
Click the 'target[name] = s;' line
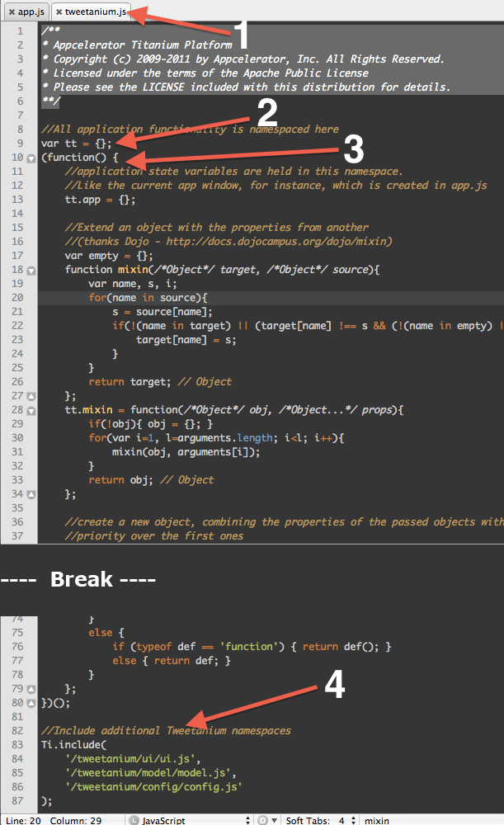pos(186,340)
